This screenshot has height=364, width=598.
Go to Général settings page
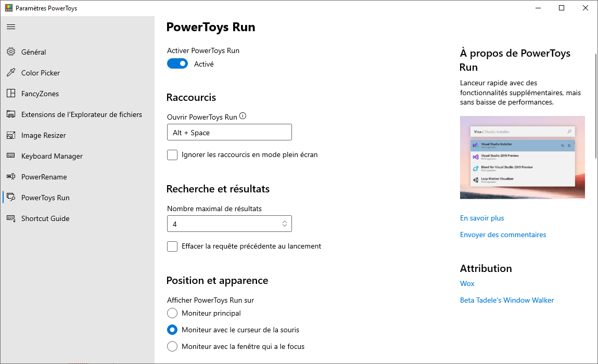click(78, 52)
